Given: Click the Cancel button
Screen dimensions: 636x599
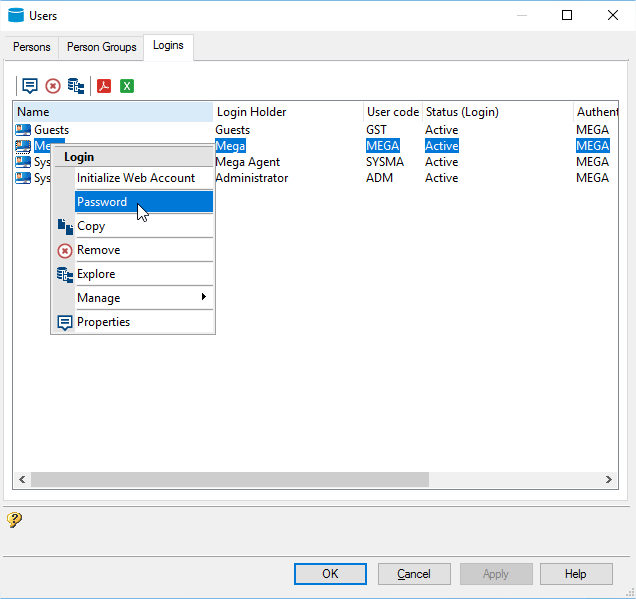Looking at the screenshot, I should pos(414,574).
